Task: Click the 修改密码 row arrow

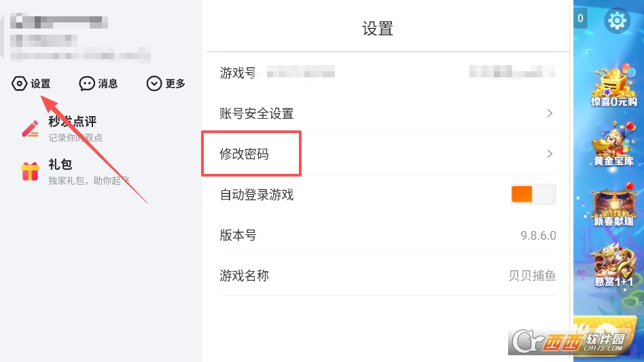Action: click(x=550, y=154)
